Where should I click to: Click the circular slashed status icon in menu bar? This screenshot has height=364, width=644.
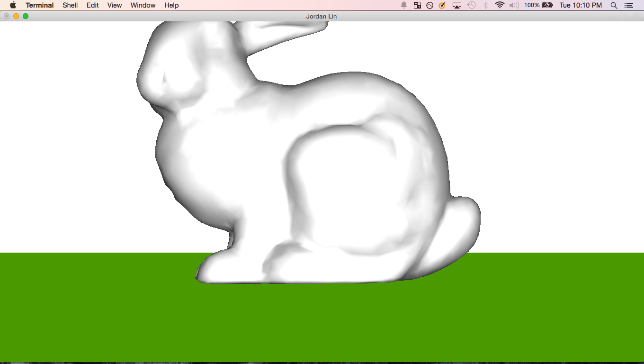click(429, 5)
